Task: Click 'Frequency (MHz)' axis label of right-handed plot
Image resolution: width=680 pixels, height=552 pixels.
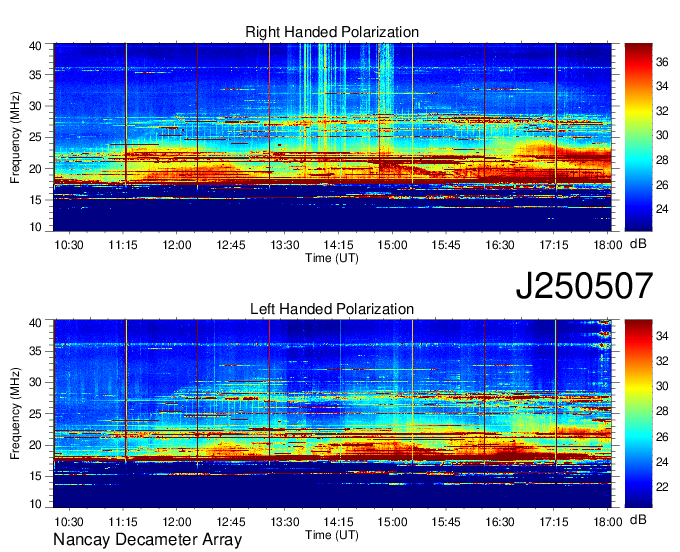Action: point(15,137)
